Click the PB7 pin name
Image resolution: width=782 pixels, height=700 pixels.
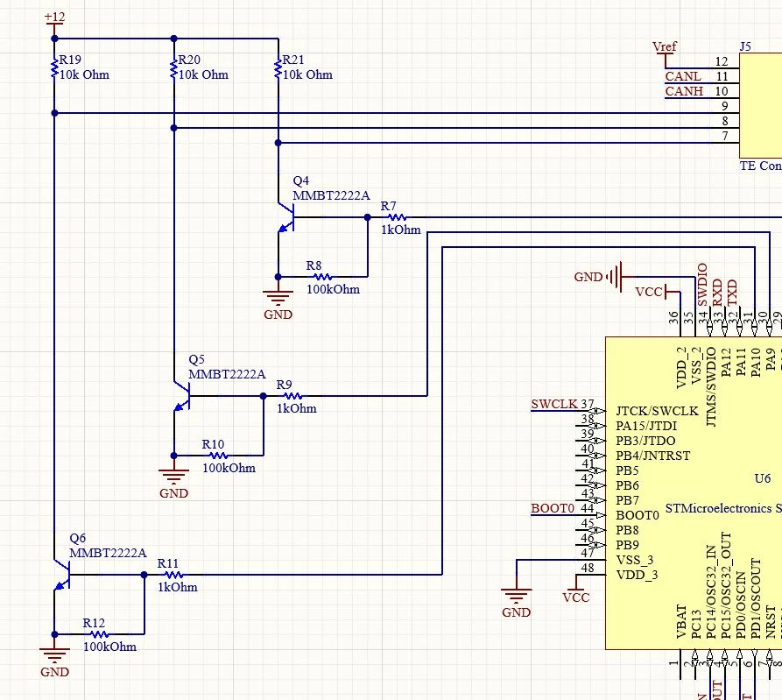(x=627, y=500)
